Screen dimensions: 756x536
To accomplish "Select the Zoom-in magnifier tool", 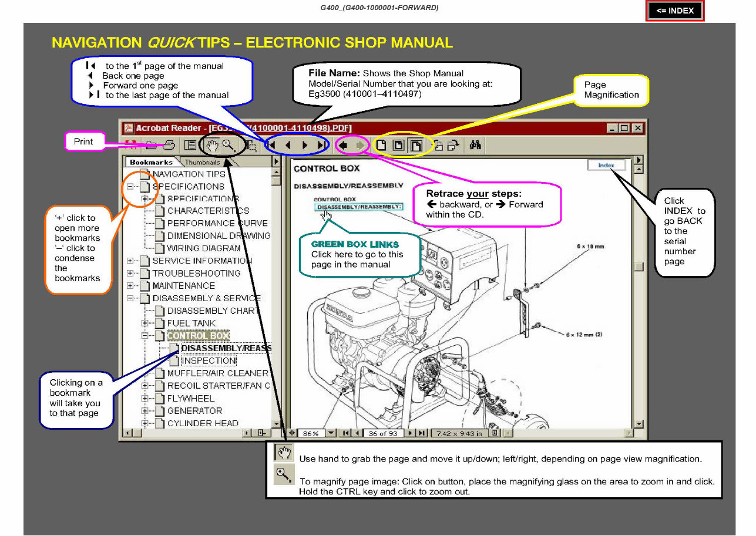I will [x=229, y=144].
